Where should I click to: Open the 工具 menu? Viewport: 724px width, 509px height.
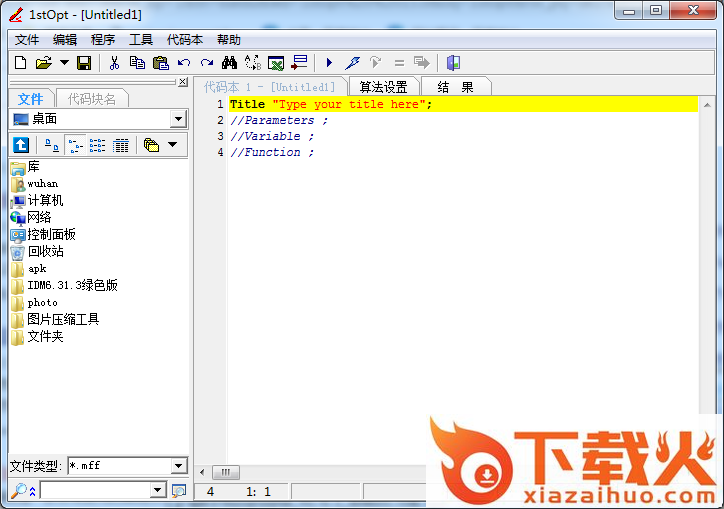pos(141,40)
